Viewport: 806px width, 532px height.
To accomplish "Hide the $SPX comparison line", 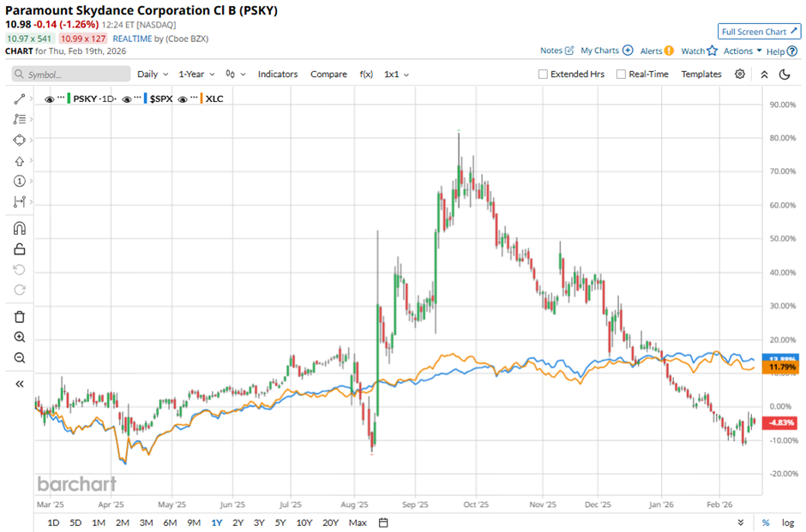I will point(128,99).
